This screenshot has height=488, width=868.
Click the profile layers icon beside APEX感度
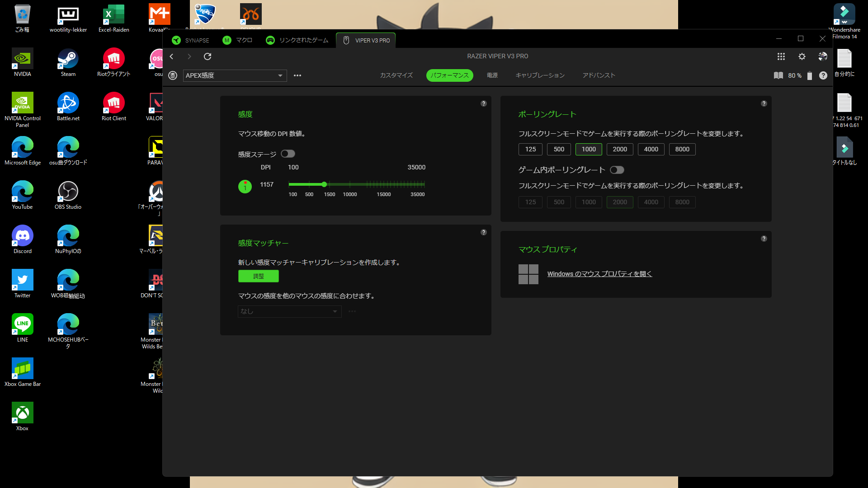(x=173, y=75)
